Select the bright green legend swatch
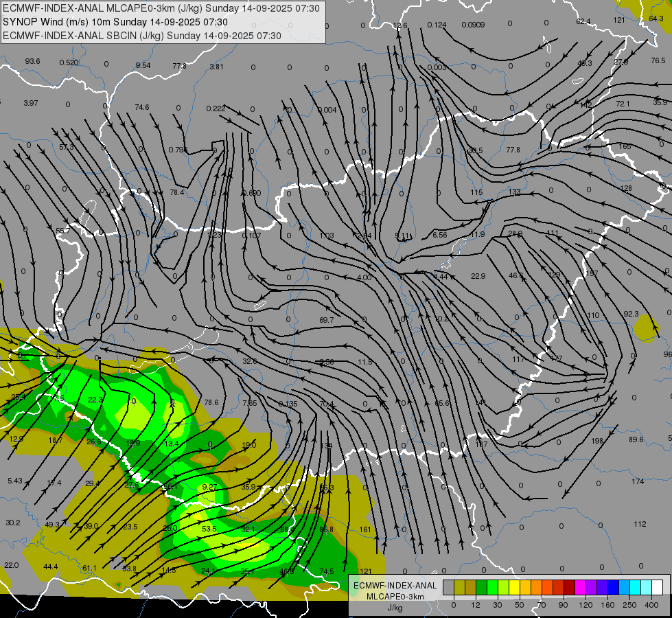 pos(492,587)
